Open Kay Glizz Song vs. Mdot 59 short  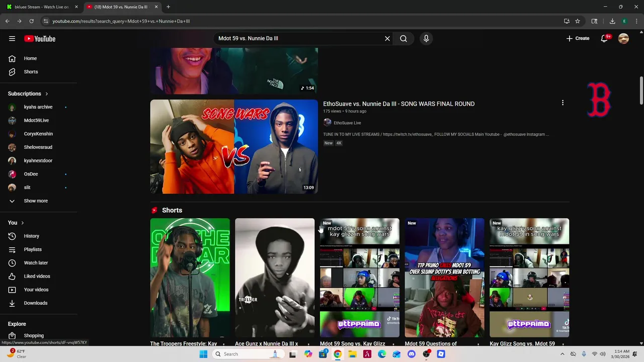click(529, 278)
